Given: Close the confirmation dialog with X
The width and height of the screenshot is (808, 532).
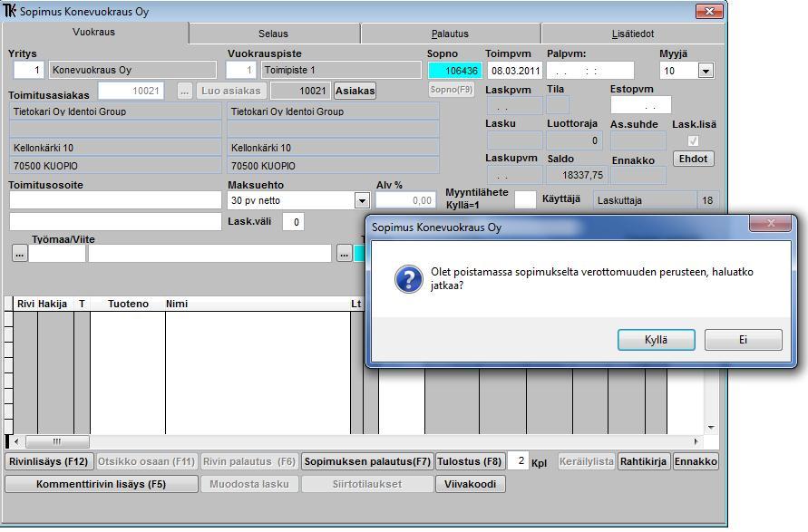Looking at the screenshot, I should [771, 223].
